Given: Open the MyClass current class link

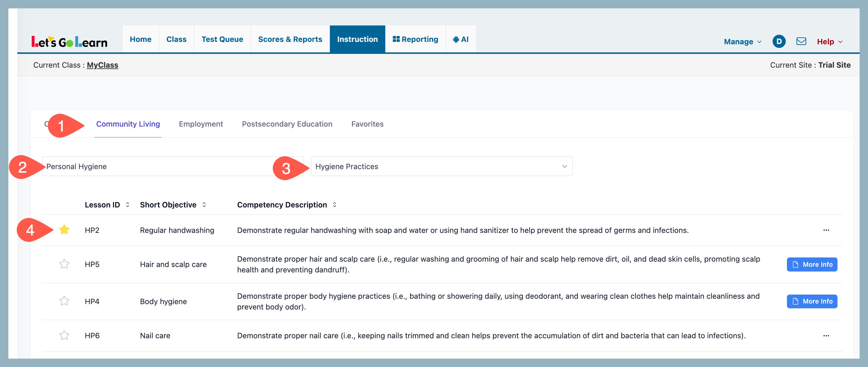Looking at the screenshot, I should tap(102, 65).
